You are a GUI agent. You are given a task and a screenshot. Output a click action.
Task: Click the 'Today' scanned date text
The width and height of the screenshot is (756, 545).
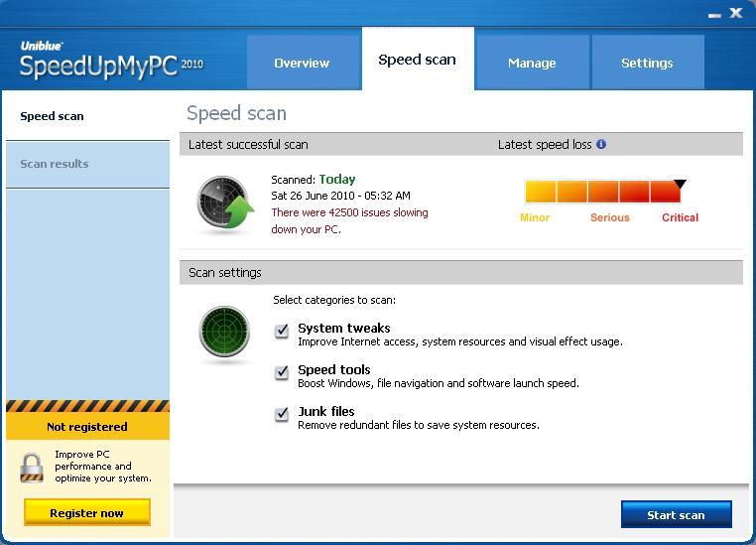337,180
